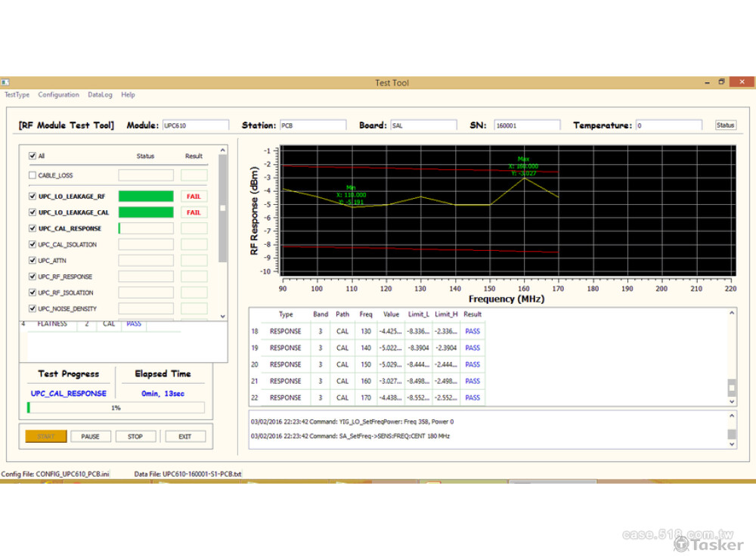Toggle the UPC_RF_ISOLATION checkbox
Image resolution: width=756 pixels, height=560 pixels.
(x=31, y=292)
